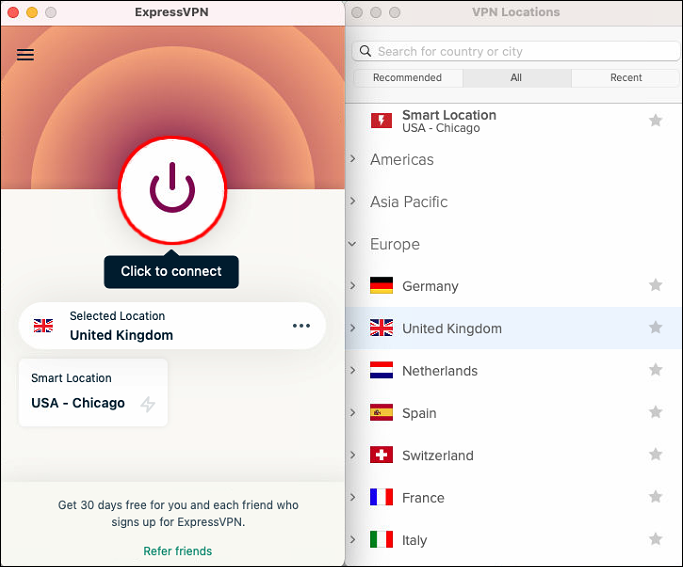683x567 pixels.
Task: Switch to the All tab
Action: point(516,78)
